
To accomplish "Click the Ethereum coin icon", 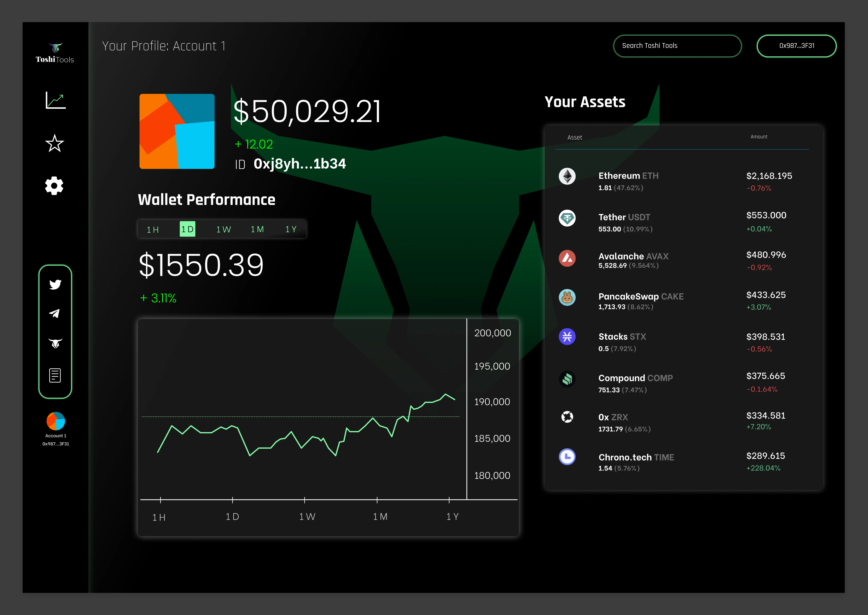I will point(567,176).
